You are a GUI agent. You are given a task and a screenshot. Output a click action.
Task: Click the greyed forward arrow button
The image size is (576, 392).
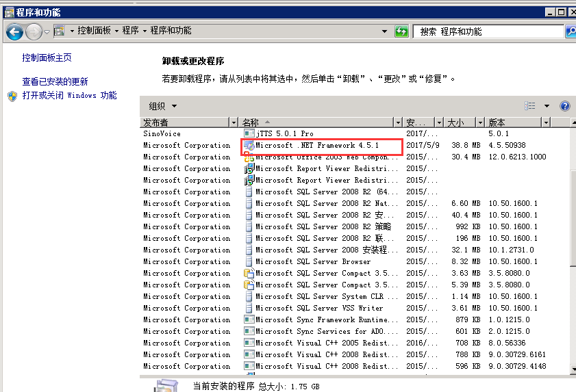(x=34, y=32)
